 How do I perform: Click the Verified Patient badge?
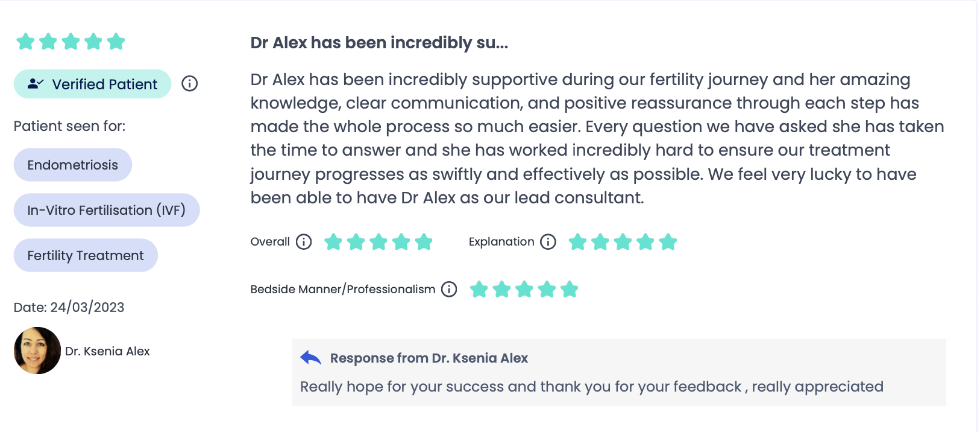pyautogui.click(x=93, y=84)
